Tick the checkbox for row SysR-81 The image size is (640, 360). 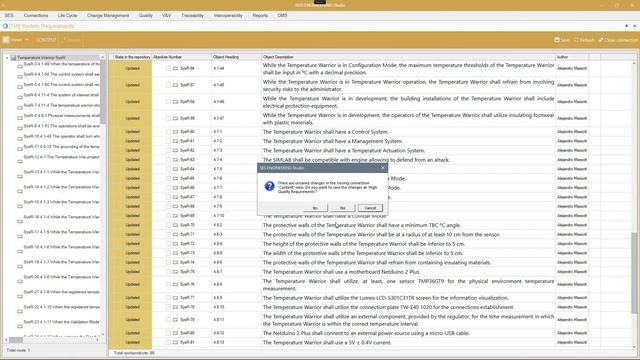click(x=168, y=342)
